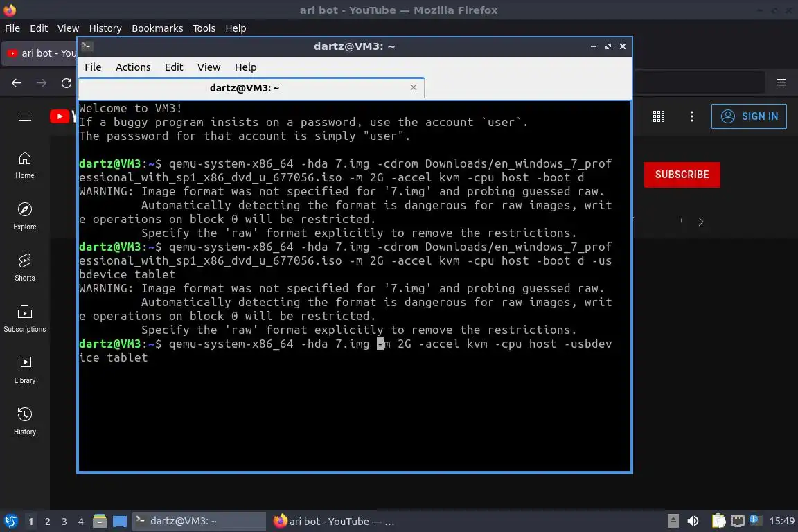
Task: Open removable media tray icon
Action: click(x=673, y=521)
